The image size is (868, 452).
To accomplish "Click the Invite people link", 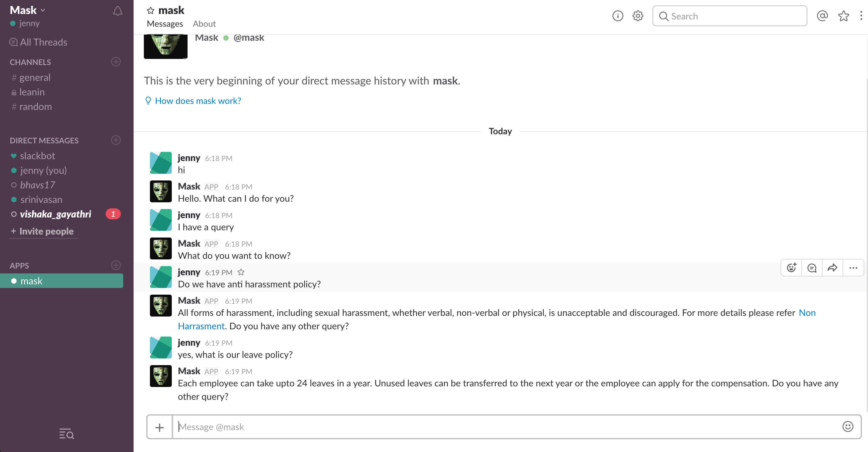I will (46, 231).
